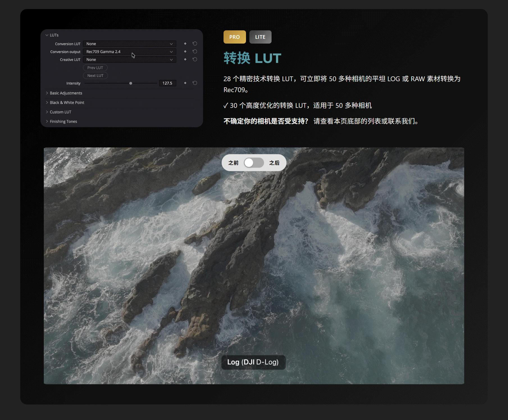508x420 pixels.
Task: Click keyframe diamond for Creative LUT
Action: (185, 59)
